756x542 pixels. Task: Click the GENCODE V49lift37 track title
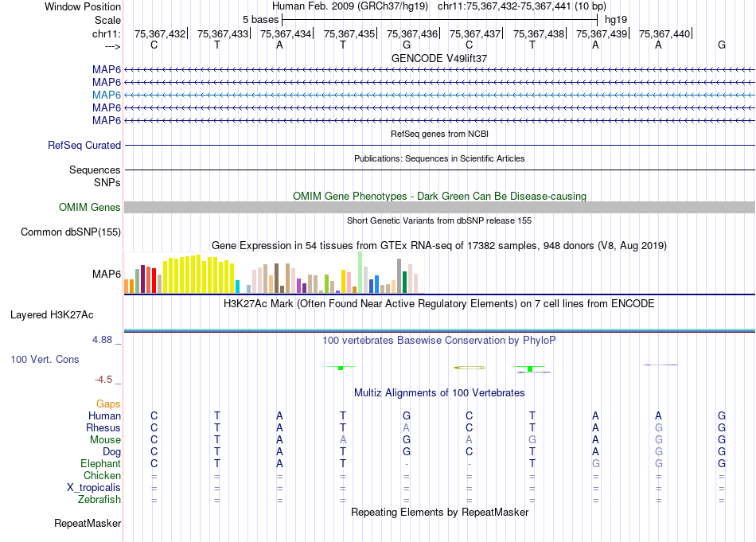point(439,58)
